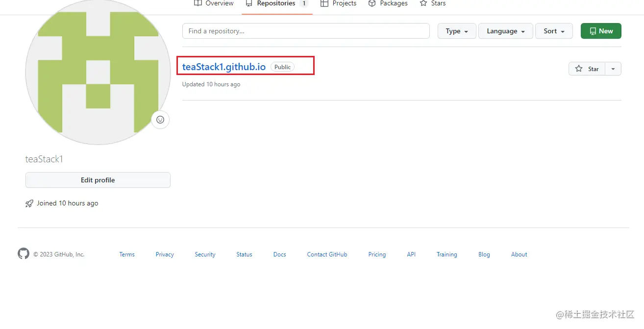Screen dimensions: 644x329
Task: Click the '© 2023 GitHub, Inc.' text
Action: [x=59, y=254]
